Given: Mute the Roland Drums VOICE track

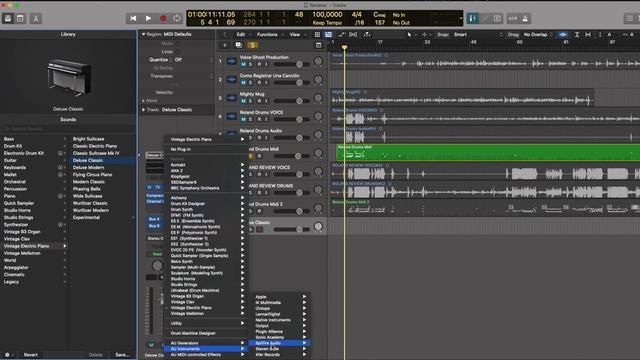Looking at the screenshot, I should (x=244, y=120).
